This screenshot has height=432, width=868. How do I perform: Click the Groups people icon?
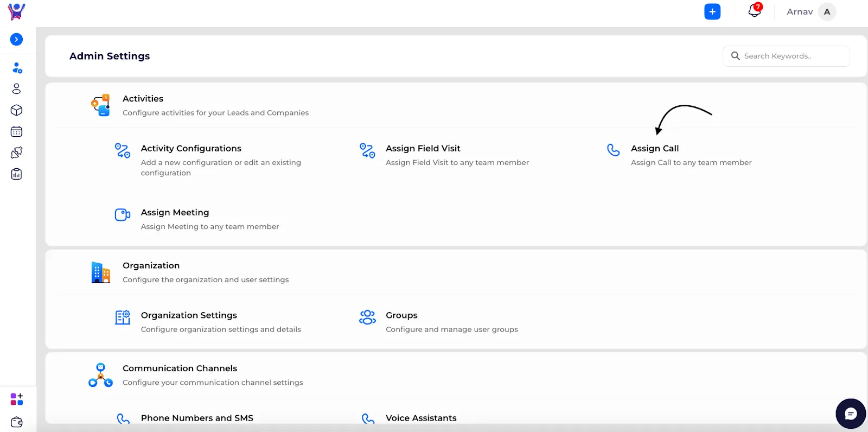[367, 317]
